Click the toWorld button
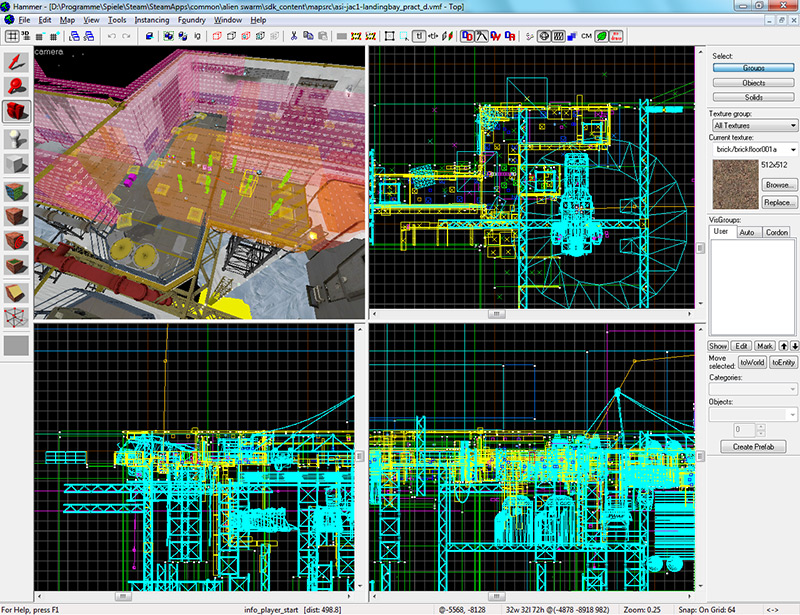The width and height of the screenshot is (800, 615). [752, 362]
